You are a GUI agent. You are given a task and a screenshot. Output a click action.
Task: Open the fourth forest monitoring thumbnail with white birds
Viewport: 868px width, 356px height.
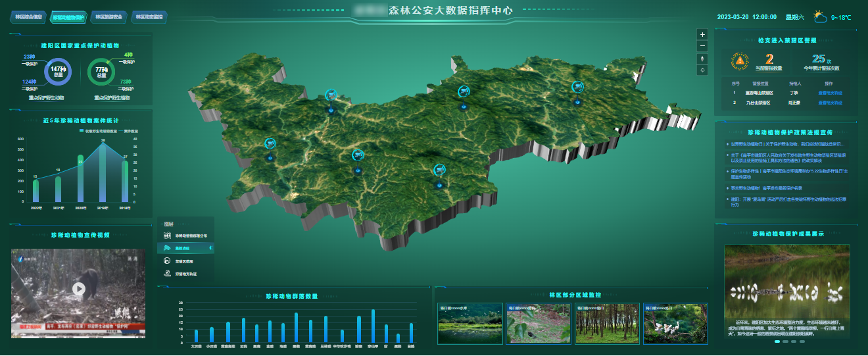point(675,324)
